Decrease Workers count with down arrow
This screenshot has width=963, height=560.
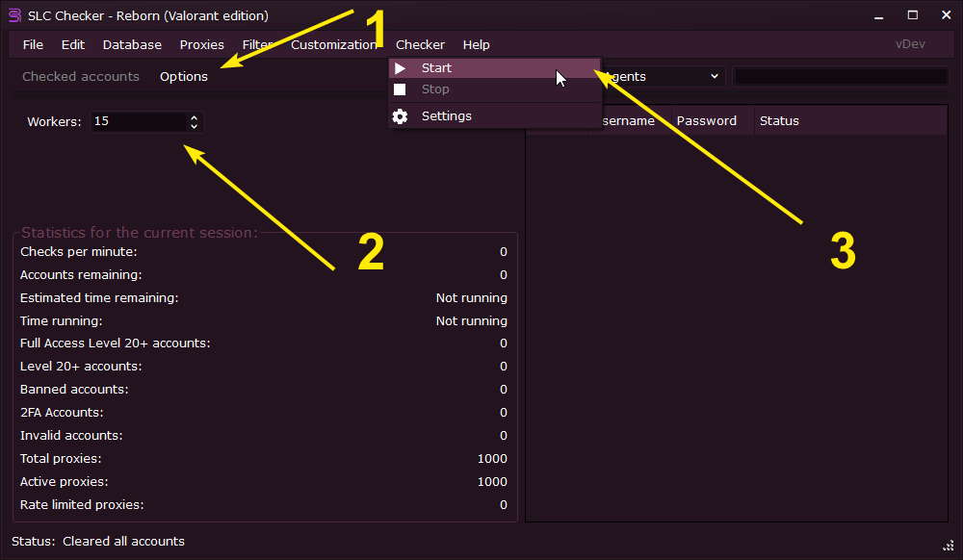[x=195, y=126]
